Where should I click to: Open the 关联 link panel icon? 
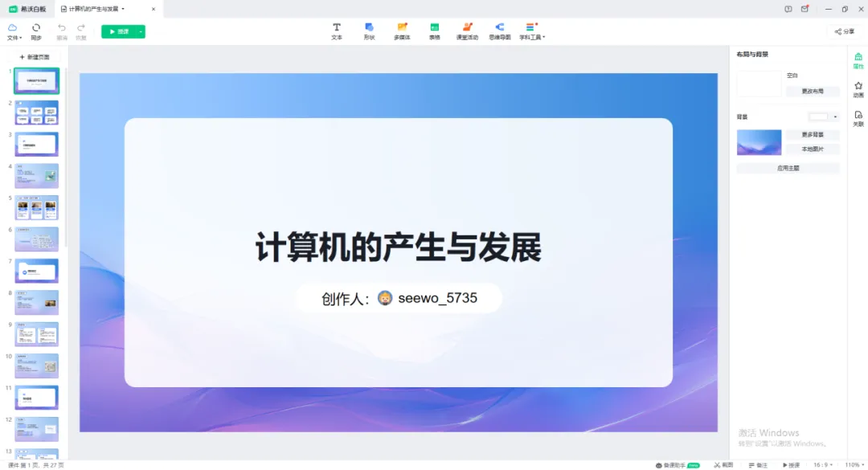[858, 118]
